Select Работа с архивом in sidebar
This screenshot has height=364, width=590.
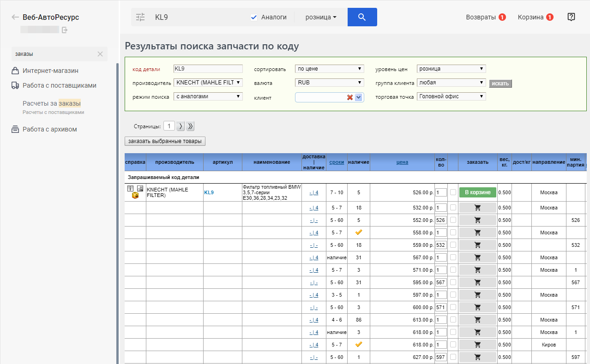coord(49,129)
